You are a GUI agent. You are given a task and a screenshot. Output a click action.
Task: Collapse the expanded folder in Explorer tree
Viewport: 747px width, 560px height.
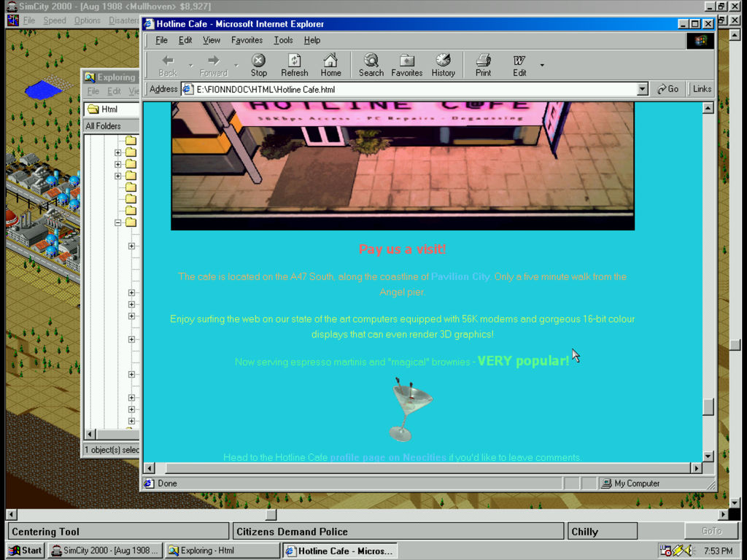[117, 222]
